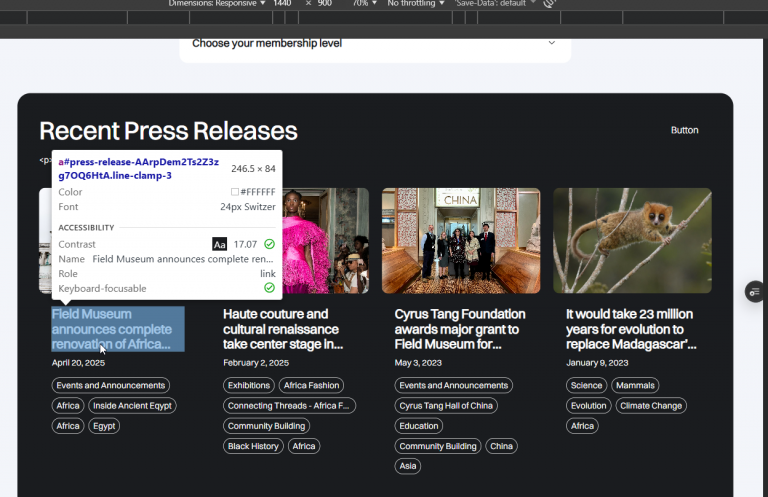Click the viewport width field showing 1440
The width and height of the screenshot is (768, 497).
tap(282, 3)
